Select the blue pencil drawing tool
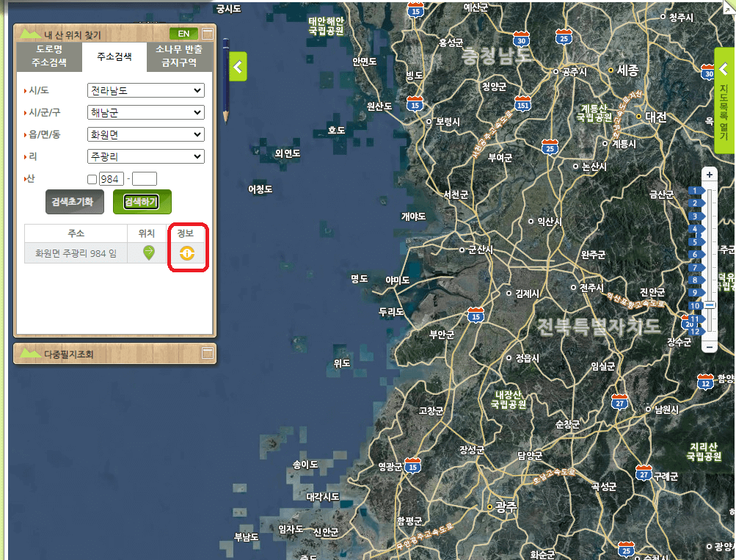The height and width of the screenshot is (560, 736). tap(225, 81)
